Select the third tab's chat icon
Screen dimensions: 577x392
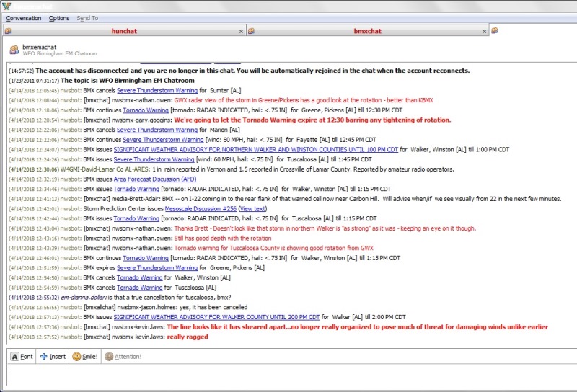click(x=495, y=31)
